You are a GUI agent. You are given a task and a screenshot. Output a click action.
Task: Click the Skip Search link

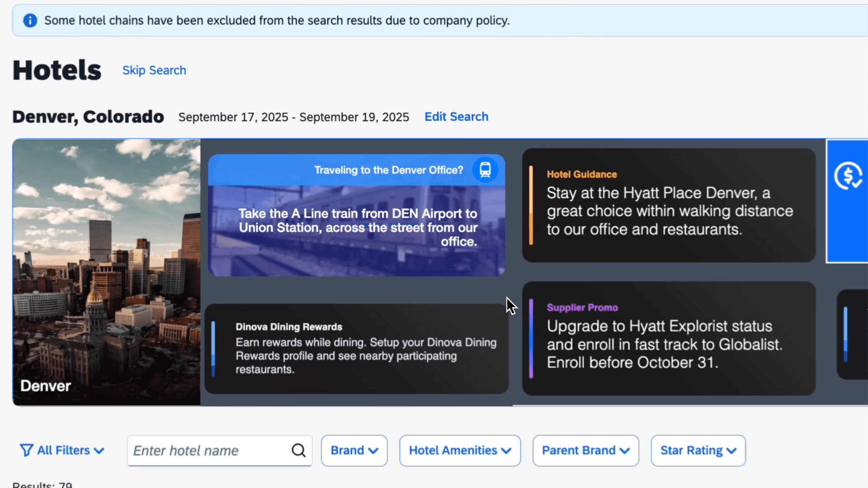coord(154,70)
